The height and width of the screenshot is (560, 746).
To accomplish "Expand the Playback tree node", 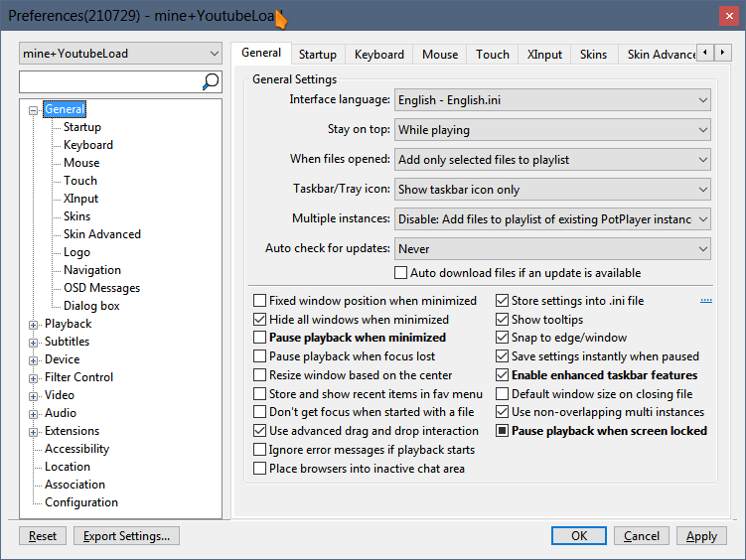I will (x=35, y=324).
